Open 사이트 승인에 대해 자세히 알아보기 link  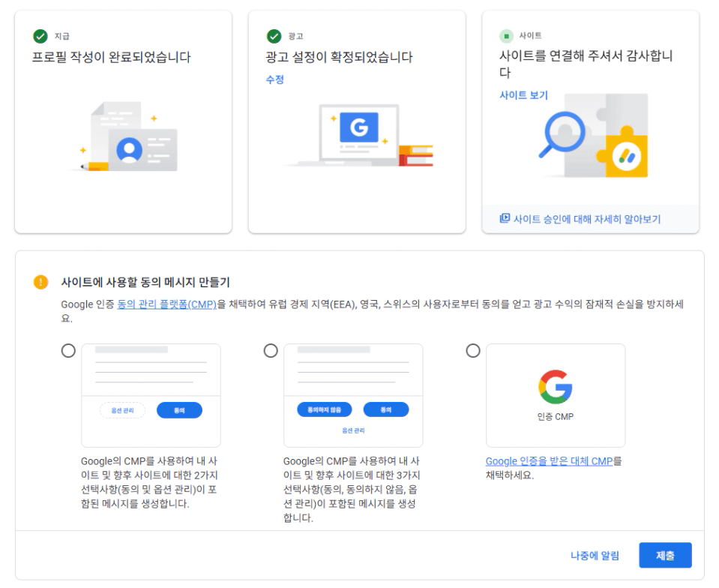coord(587,219)
